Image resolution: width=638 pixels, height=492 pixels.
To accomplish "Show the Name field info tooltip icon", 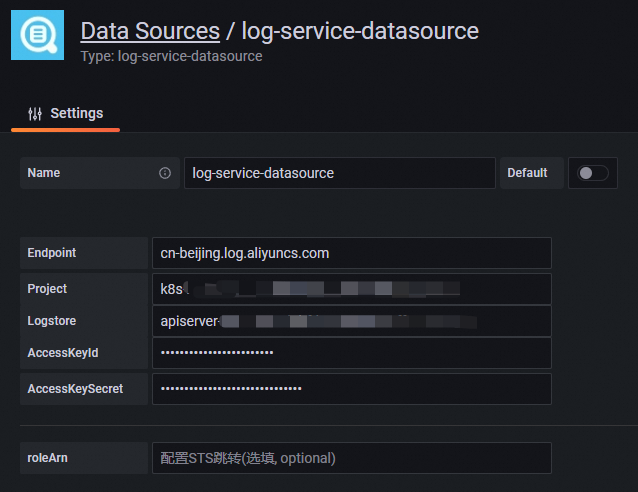I will pyautogui.click(x=165, y=173).
